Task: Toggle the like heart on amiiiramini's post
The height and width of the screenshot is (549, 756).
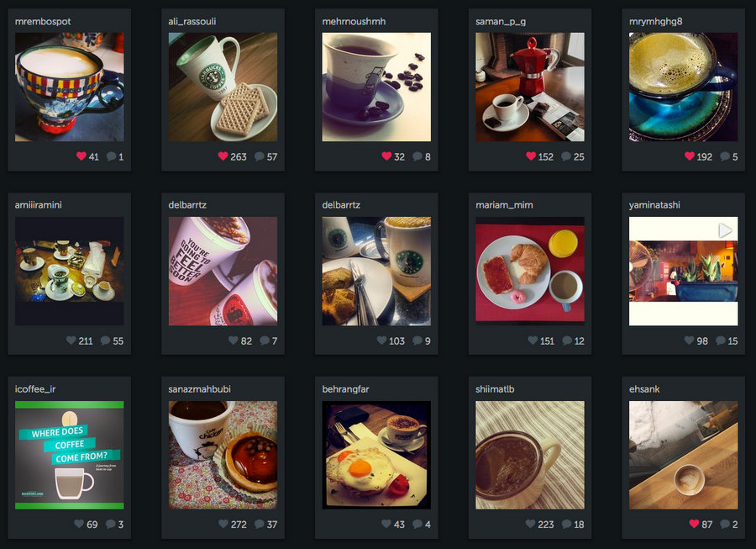Action: pos(71,340)
